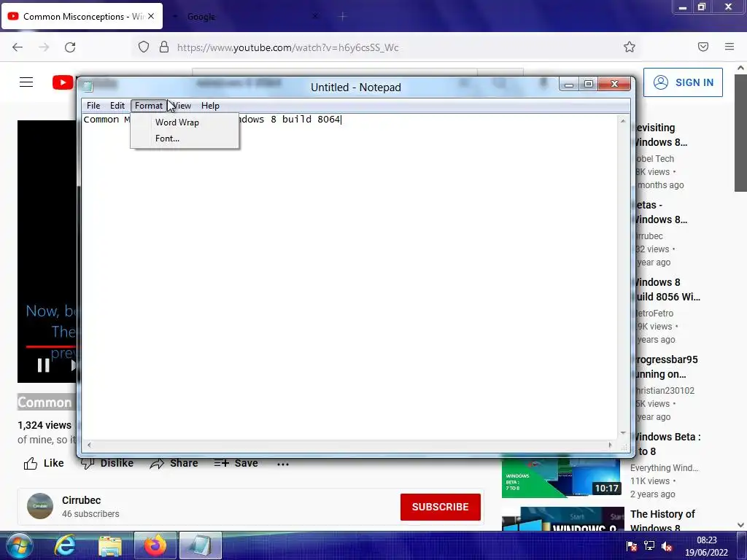Open a new tab in Firefox
The width and height of the screenshot is (747, 560).
point(343,17)
